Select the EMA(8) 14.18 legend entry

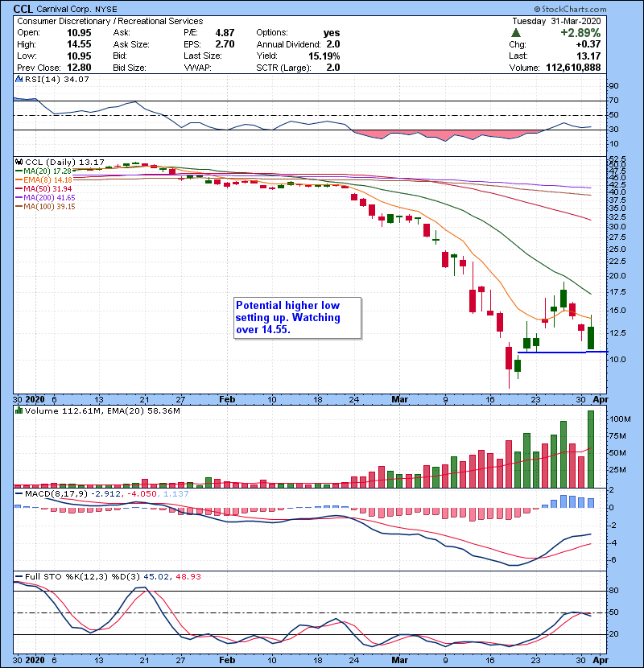[43, 179]
